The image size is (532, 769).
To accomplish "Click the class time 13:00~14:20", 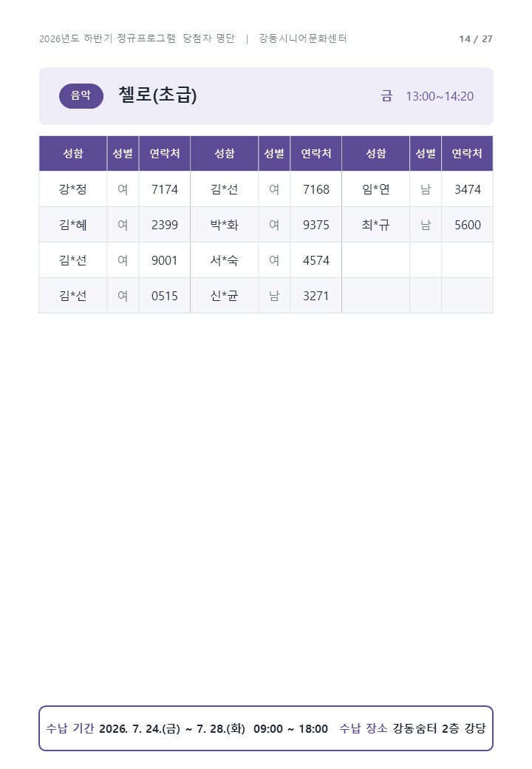I will point(440,96).
